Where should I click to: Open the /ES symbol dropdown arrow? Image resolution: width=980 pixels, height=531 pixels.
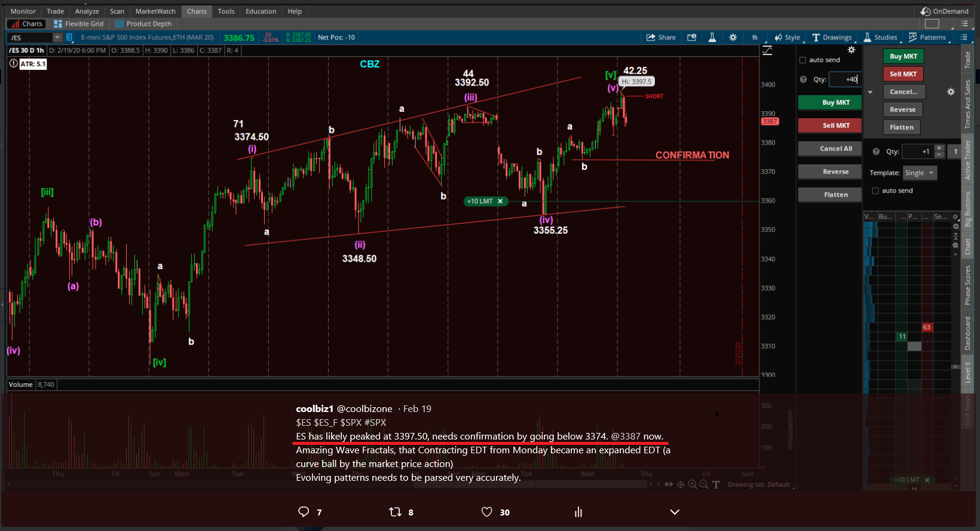pos(57,38)
